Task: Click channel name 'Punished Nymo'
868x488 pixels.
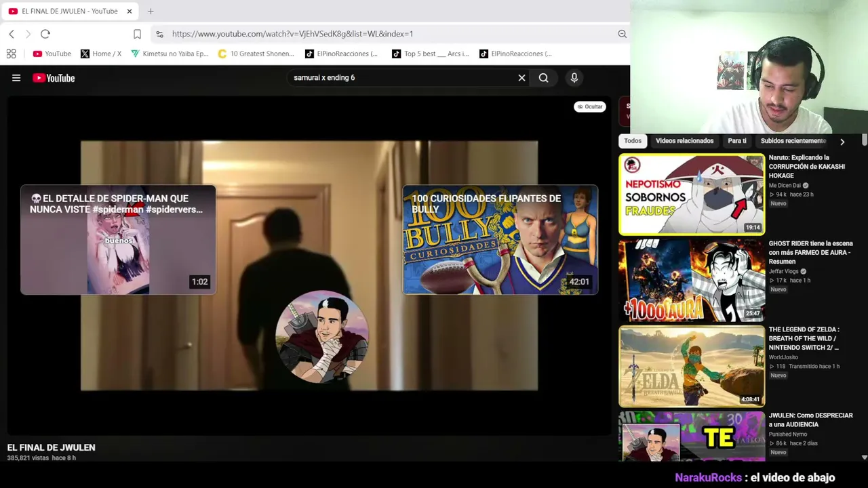Action: pos(788,434)
